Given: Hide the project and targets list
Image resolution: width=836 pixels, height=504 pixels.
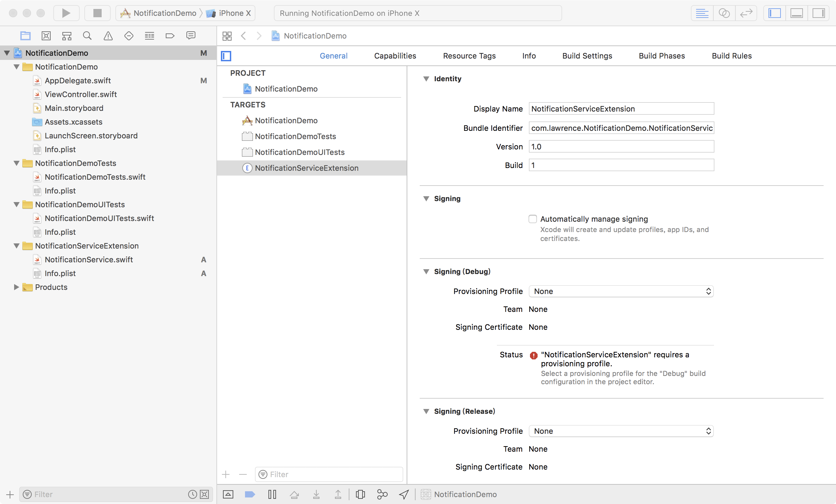Looking at the screenshot, I should pyautogui.click(x=226, y=56).
